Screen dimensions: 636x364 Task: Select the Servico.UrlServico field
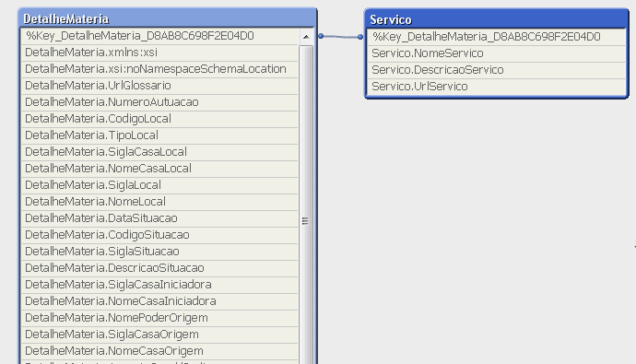[x=497, y=87]
